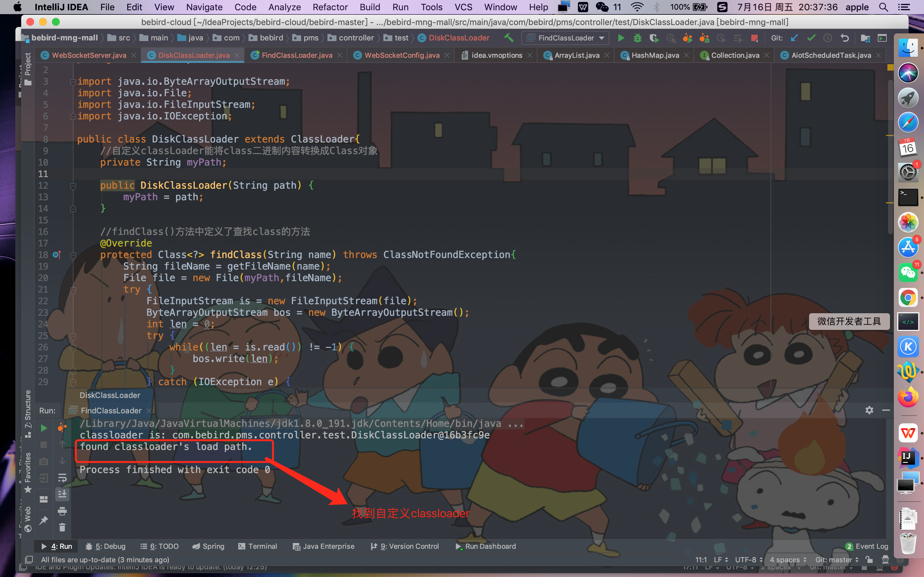Change line separator LF selector
The image size is (924, 577).
pos(720,559)
